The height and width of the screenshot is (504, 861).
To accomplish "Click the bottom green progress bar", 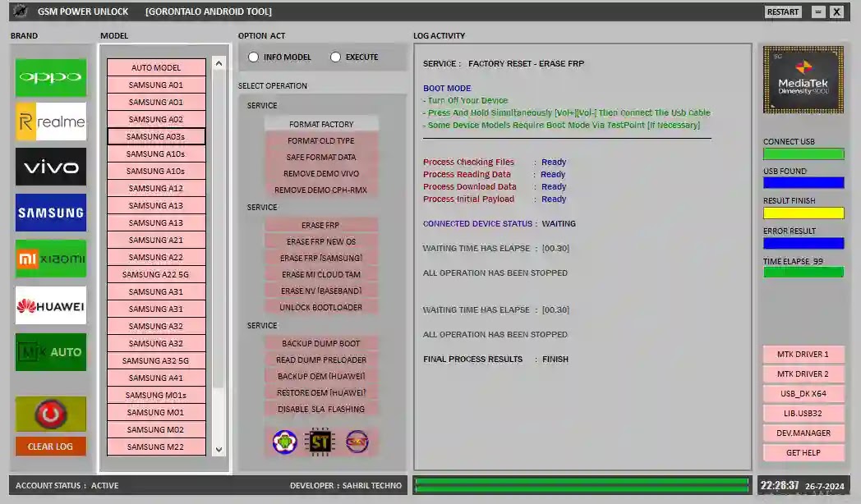I will [x=582, y=485].
